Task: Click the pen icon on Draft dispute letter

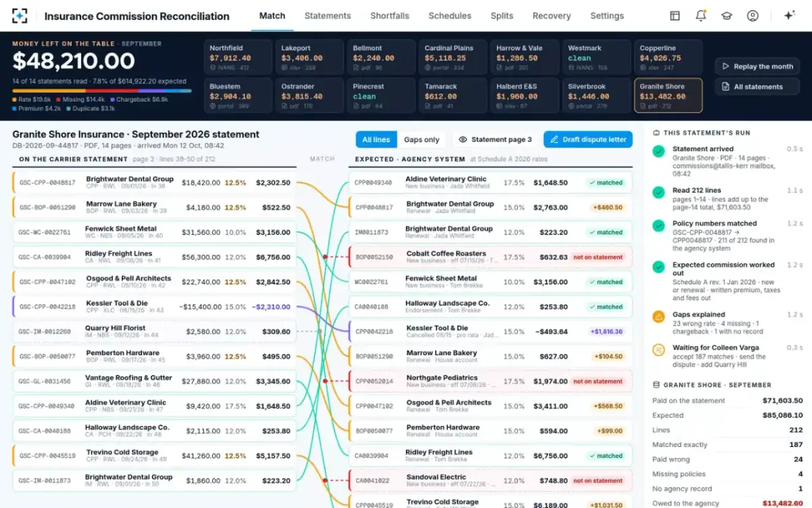Action: click(554, 140)
